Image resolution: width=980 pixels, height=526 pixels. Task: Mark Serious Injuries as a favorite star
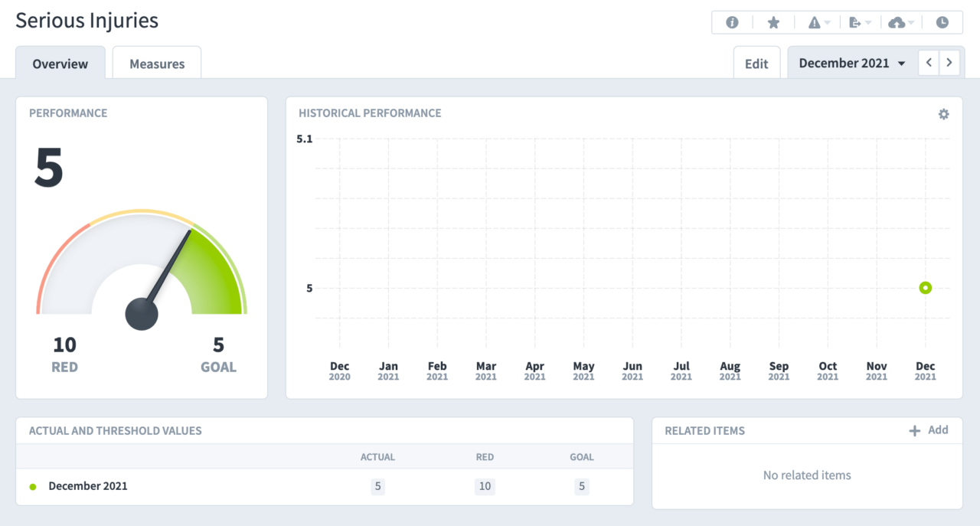[x=773, y=22]
